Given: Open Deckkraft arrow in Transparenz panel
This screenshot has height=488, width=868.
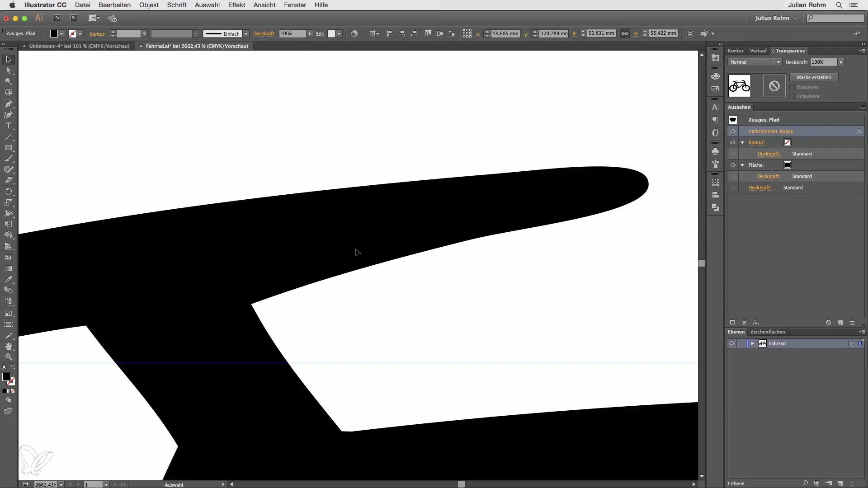Looking at the screenshot, I should (x=841, y=62).
